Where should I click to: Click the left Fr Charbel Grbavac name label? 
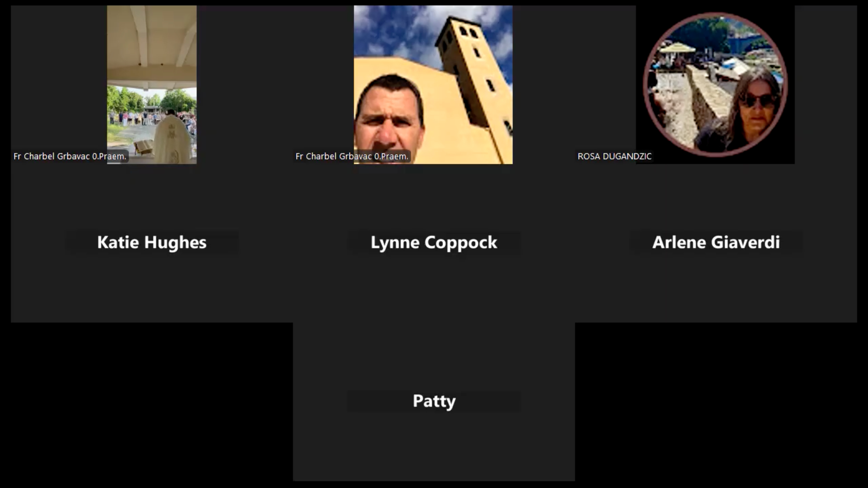70,156
